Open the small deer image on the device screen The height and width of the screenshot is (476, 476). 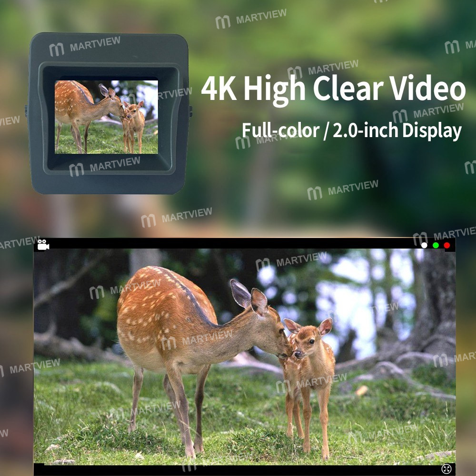106,117
